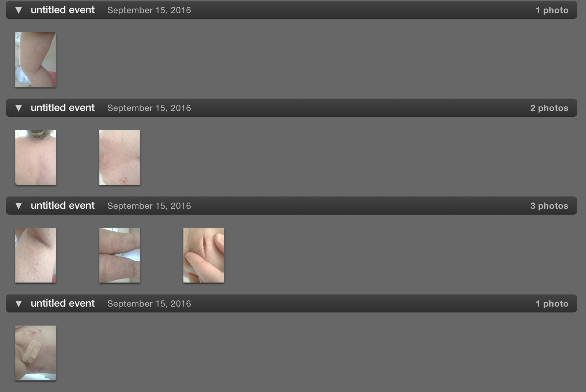Click the date of the 3-photo event
Image resolution: width=586 pixels, height=392 pixels.
point(149,206)
